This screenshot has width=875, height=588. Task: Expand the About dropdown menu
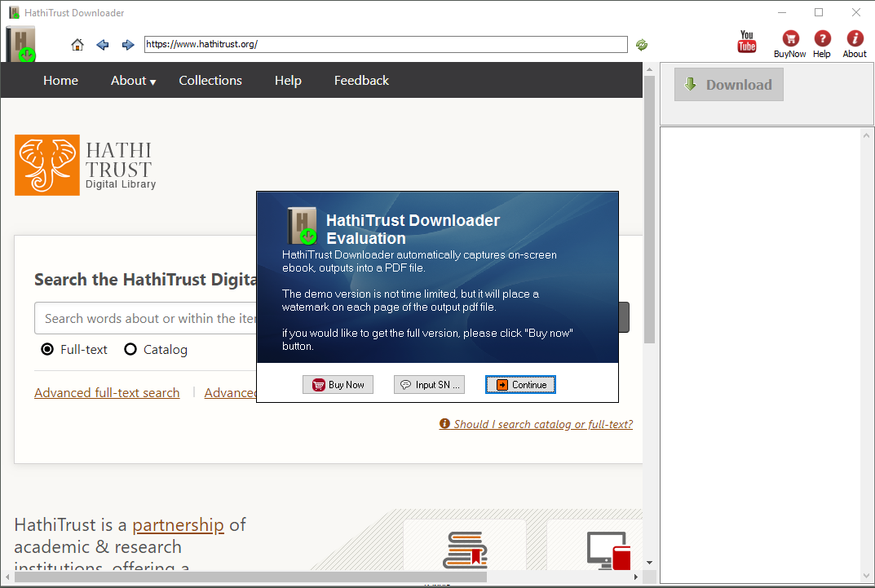[x=133, y=81]
